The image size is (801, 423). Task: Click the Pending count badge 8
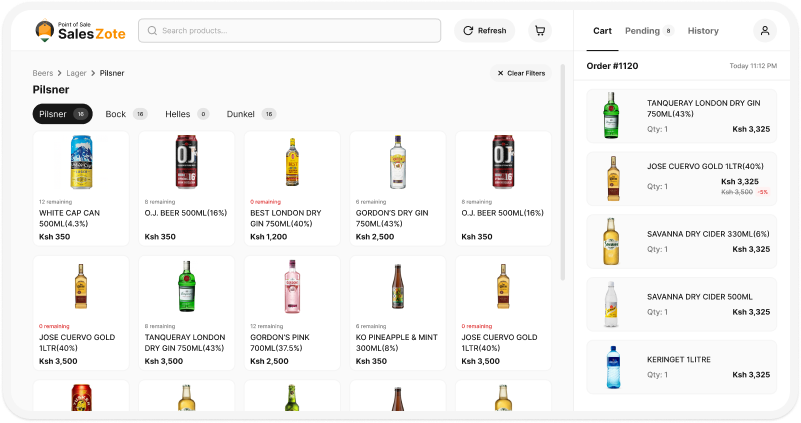668,31
